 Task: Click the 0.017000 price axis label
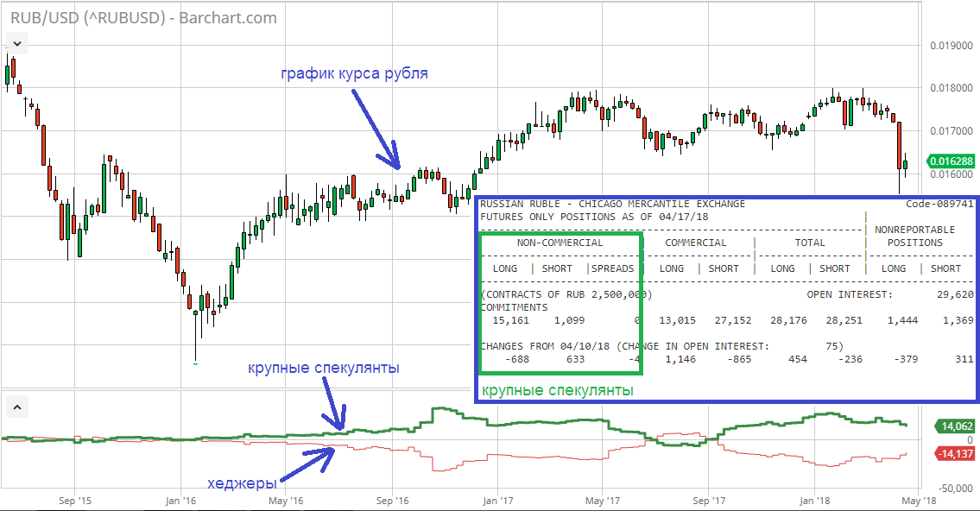coord(952,131)
